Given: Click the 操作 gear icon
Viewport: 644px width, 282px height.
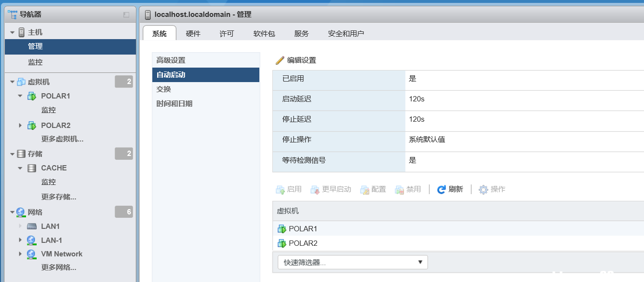Looking at the screenshot, I should (483, 190).
